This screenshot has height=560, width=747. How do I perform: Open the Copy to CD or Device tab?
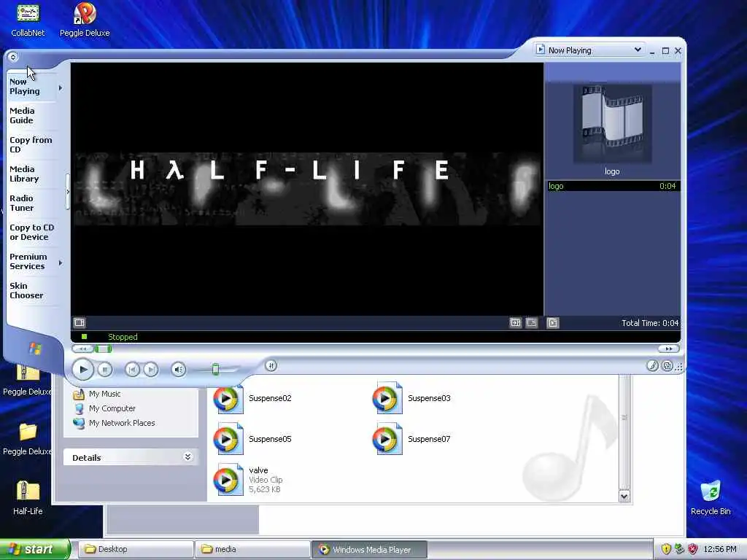(32, 233)
